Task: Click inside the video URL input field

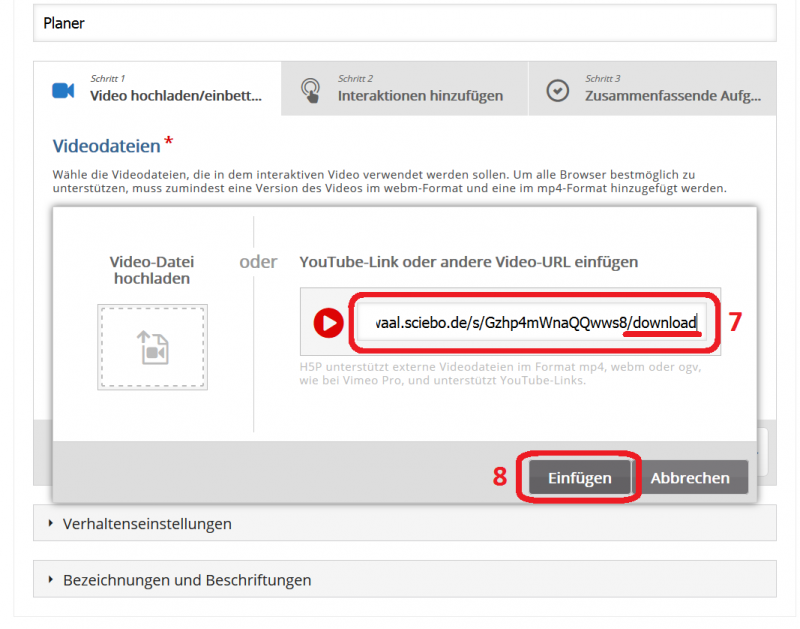Action: click(530, 322)
